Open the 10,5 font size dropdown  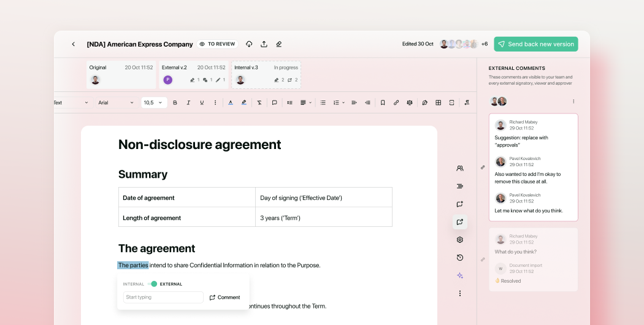pyautogui.click(x=154, y=103)
